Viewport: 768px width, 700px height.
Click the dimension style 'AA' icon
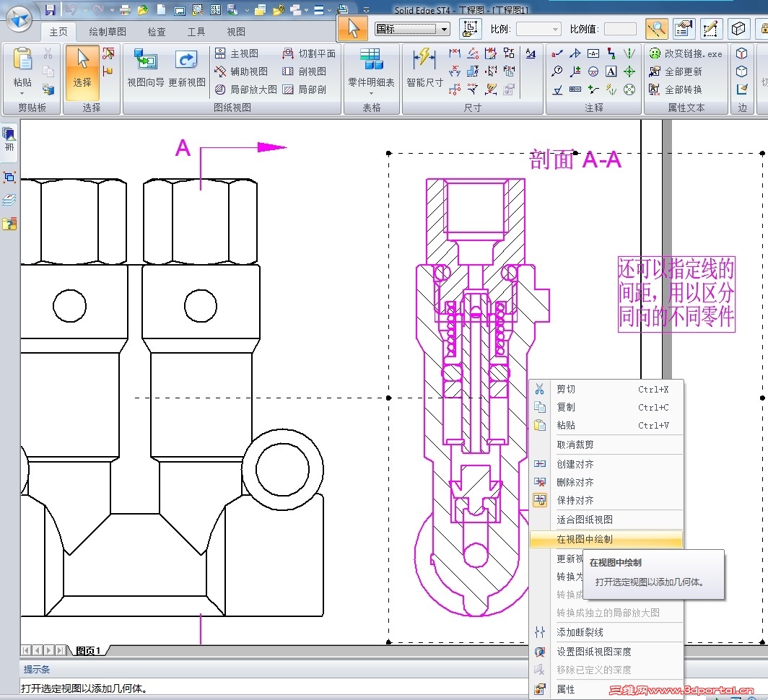[x=531, y=53]
